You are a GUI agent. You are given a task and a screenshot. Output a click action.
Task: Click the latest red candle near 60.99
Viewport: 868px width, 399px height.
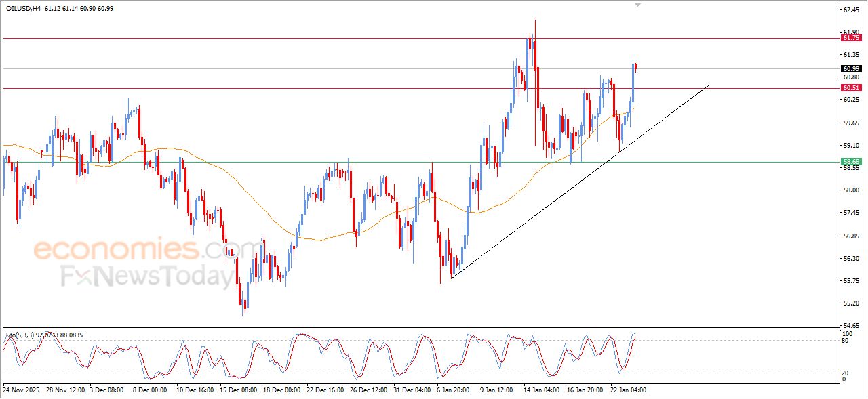click(636, 66)
